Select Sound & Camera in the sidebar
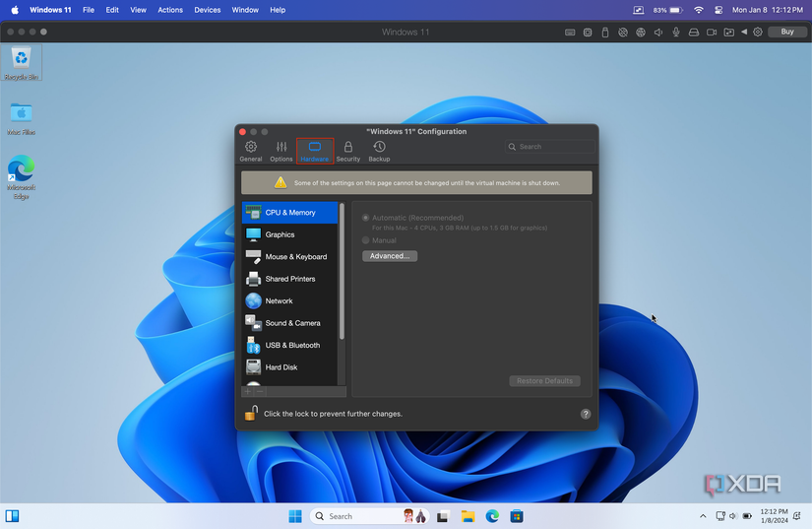Image resolution: width=812 pixels, height=529 pixels. pos(290,323)
